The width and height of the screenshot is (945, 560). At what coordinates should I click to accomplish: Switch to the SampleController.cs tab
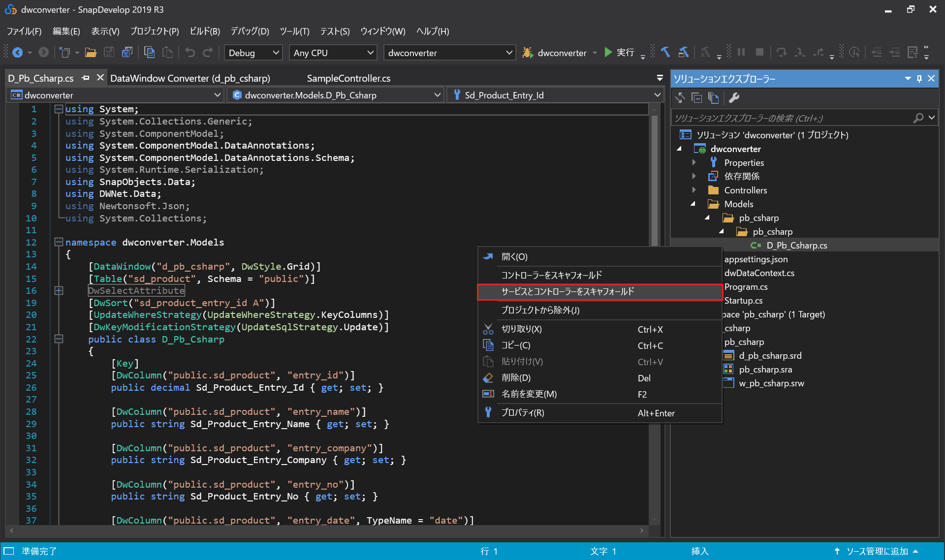348,78
